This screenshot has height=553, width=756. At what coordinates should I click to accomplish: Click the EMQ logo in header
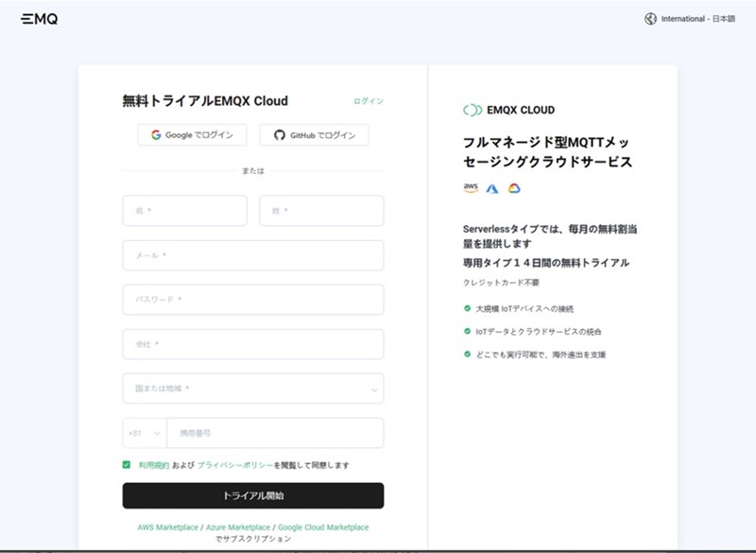pos(39,19)
